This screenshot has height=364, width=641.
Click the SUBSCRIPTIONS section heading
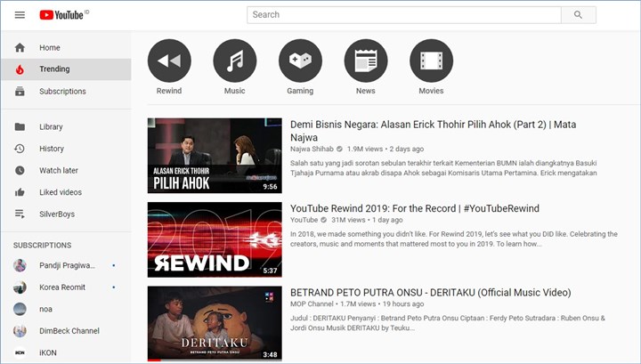pos(42,245)
